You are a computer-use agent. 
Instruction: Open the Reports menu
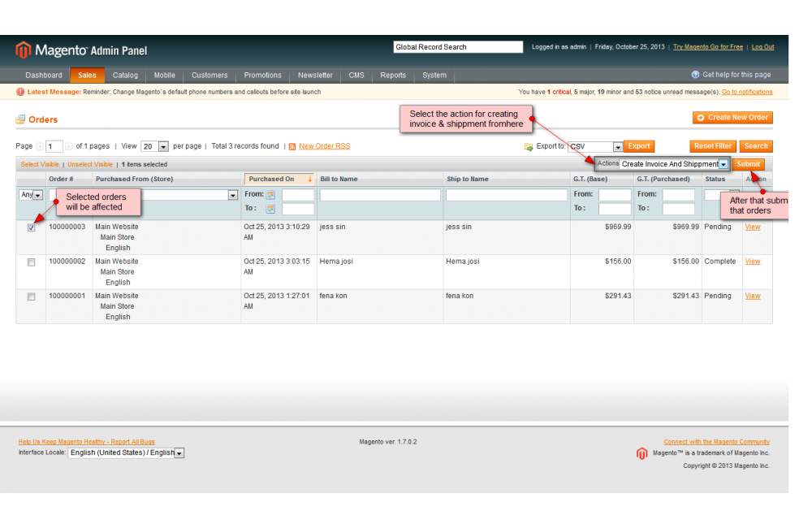(x=393, y=75)
